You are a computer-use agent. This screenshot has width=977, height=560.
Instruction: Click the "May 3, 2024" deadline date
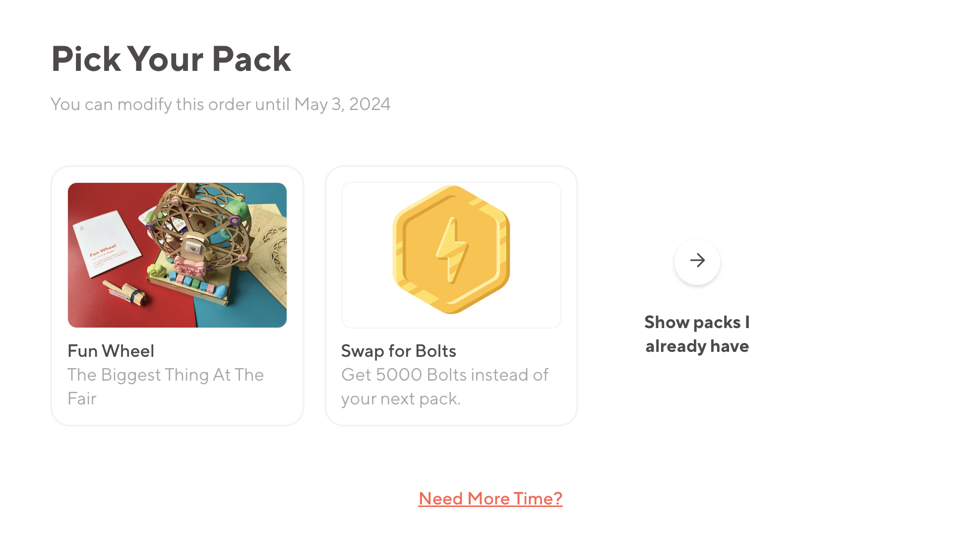click(x=342, y=105)
